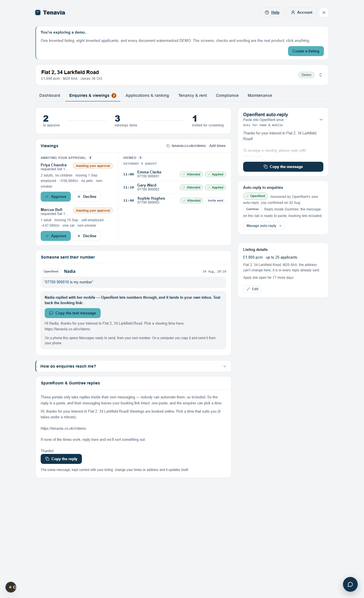This screenshot has width=364, height=598.
Task: Click Marcus Bell's Awaiting your approval badge
Action: pos(93,210)
